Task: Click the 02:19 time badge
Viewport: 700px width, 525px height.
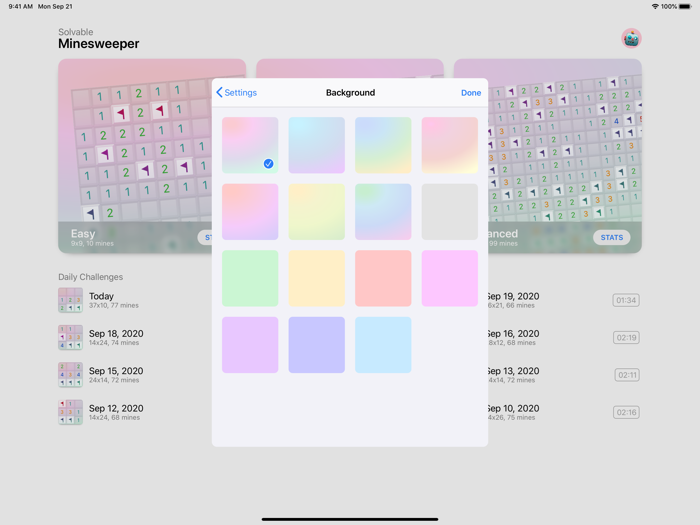Action: (x=626, y=338)
